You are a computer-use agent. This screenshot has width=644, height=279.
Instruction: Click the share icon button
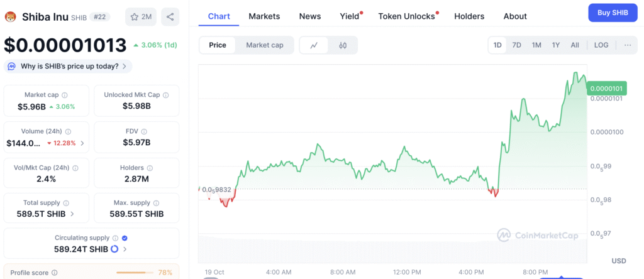pos(170,17)
